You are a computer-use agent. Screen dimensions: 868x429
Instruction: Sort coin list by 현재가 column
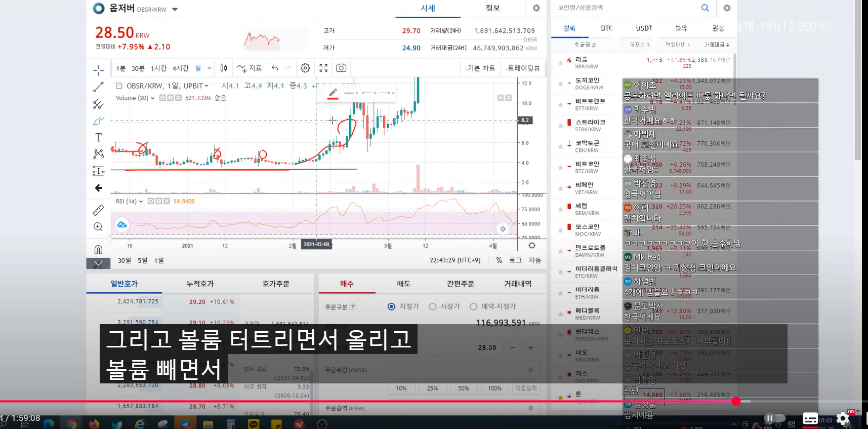(x=640, y=45)
